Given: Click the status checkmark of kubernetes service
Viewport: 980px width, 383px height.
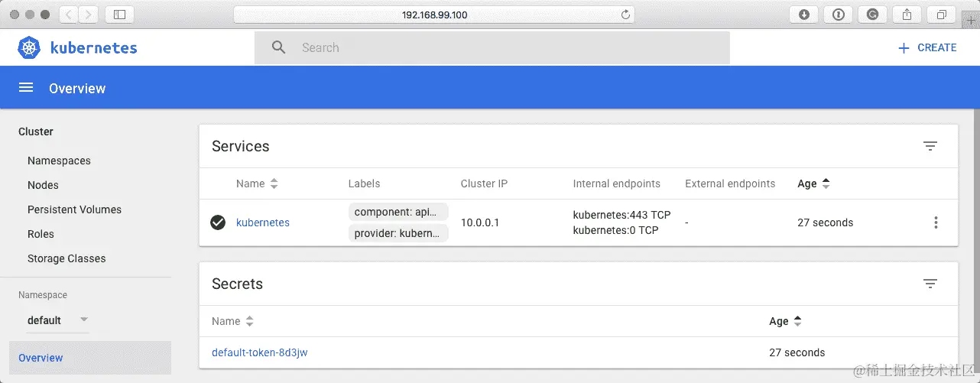Looking at the screenshot, I should point(218,222).
